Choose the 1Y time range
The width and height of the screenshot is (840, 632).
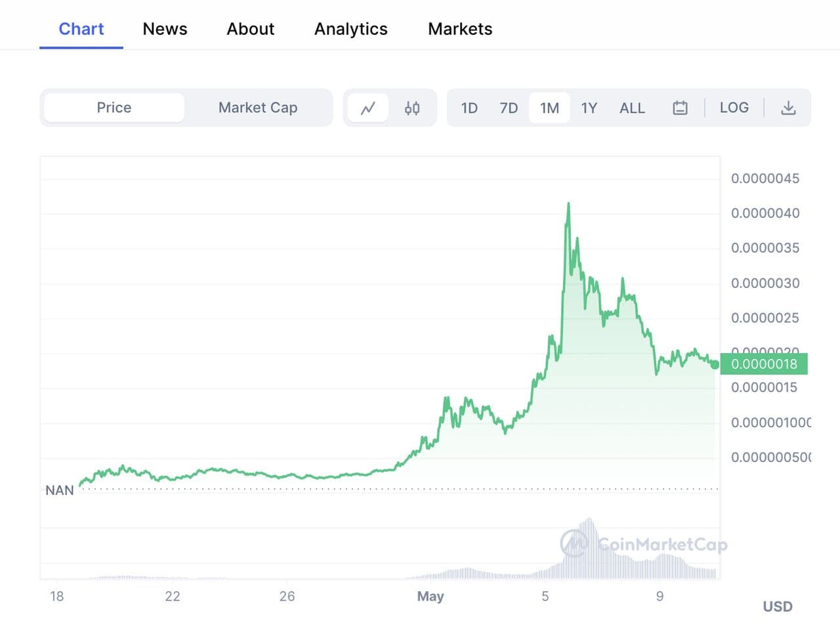point(589,108)
